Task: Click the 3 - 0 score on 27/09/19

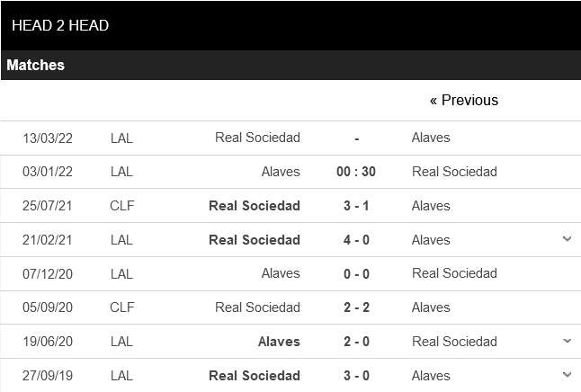Action: pos(356,375)
